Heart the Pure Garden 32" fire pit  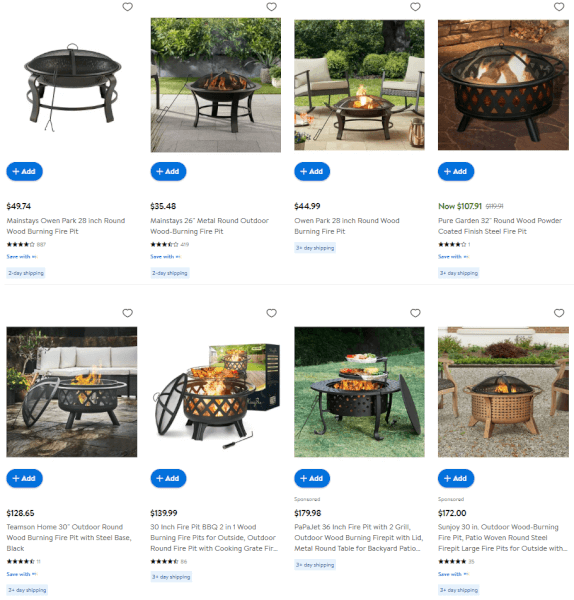point(559,7)
